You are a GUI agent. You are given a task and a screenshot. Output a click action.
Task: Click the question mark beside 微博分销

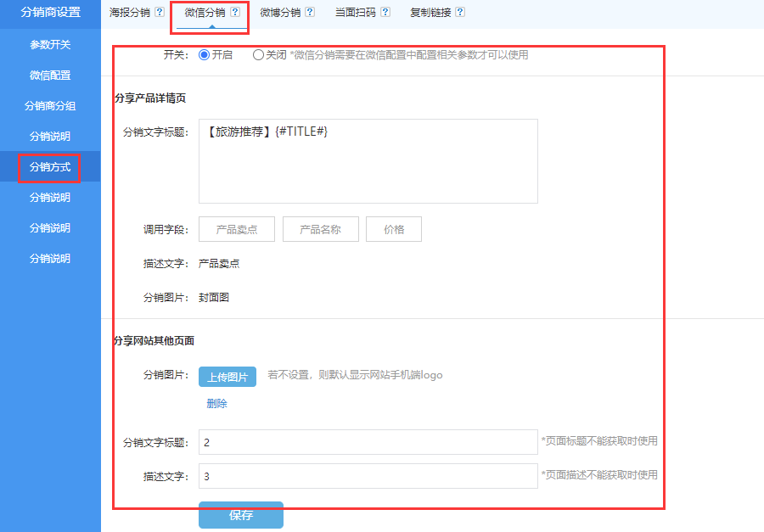pos(310,13)
